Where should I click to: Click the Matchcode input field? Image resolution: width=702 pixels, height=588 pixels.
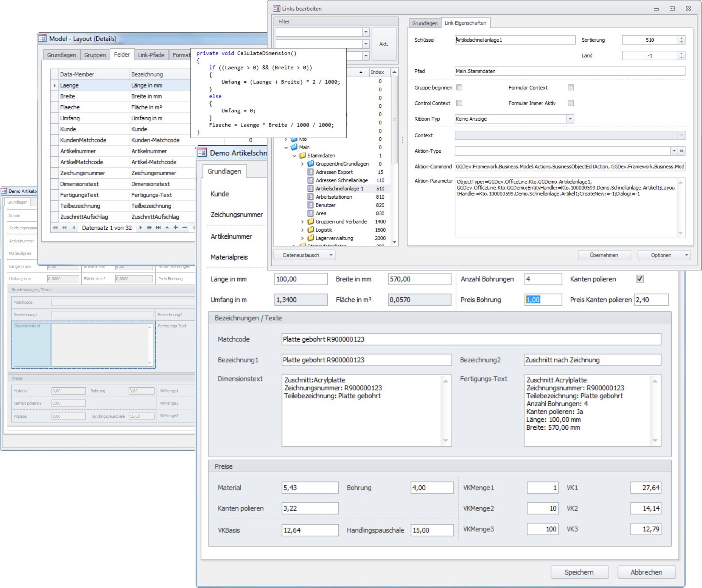point(471,339)
